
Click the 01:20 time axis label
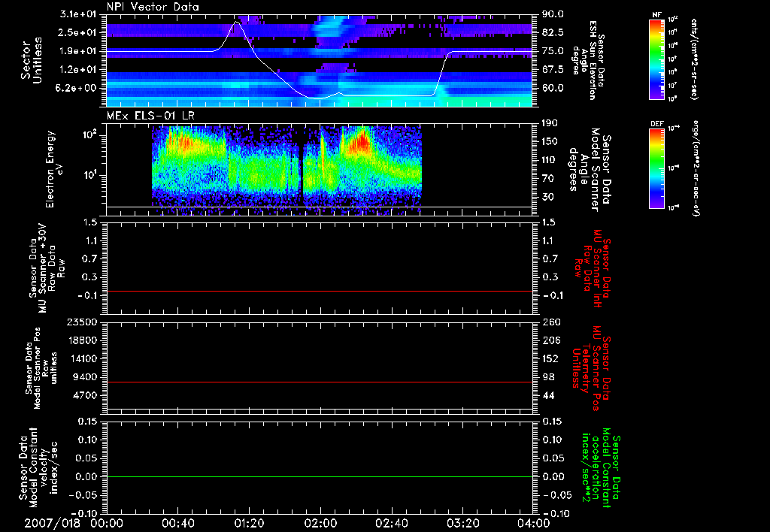(x=249, y=523)
